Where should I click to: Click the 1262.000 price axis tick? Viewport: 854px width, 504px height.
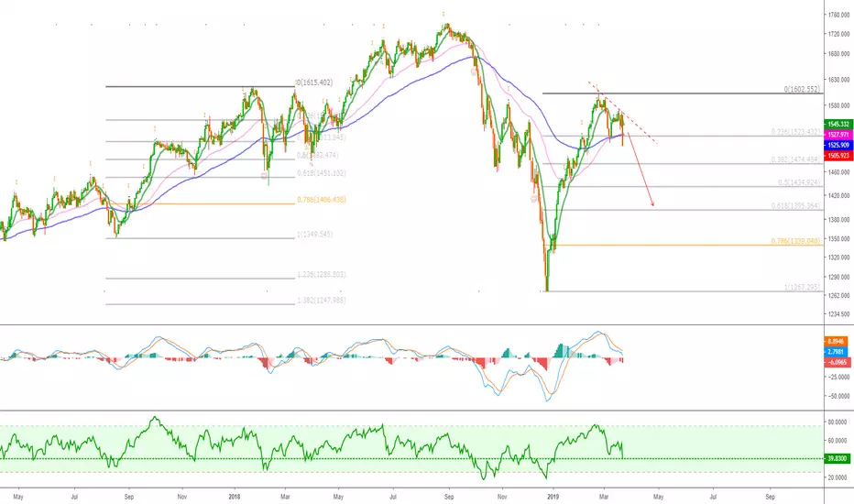838,295
